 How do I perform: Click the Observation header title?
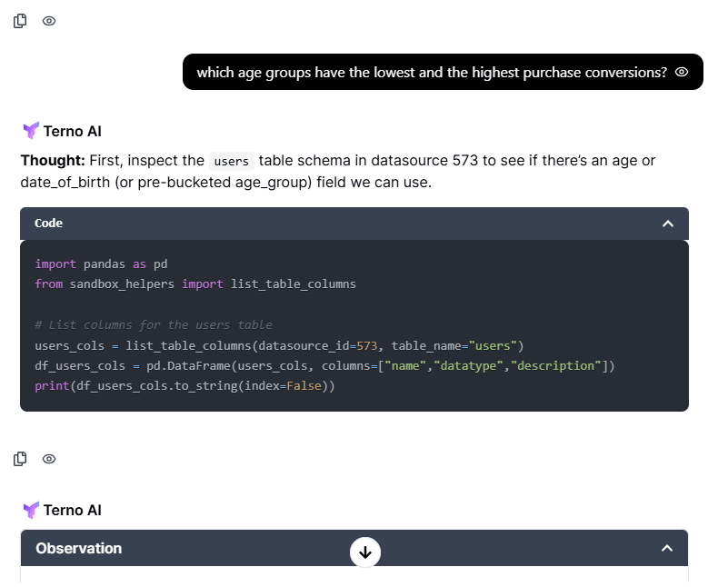[x=78, y=548]
